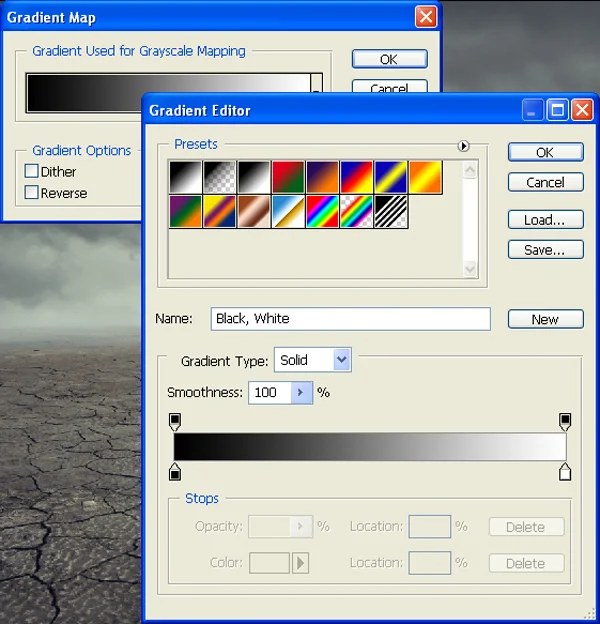Click New to create gradient preset
Image resolution: width=600 pixels, height=624 pixels.
(x=545, y=319)
